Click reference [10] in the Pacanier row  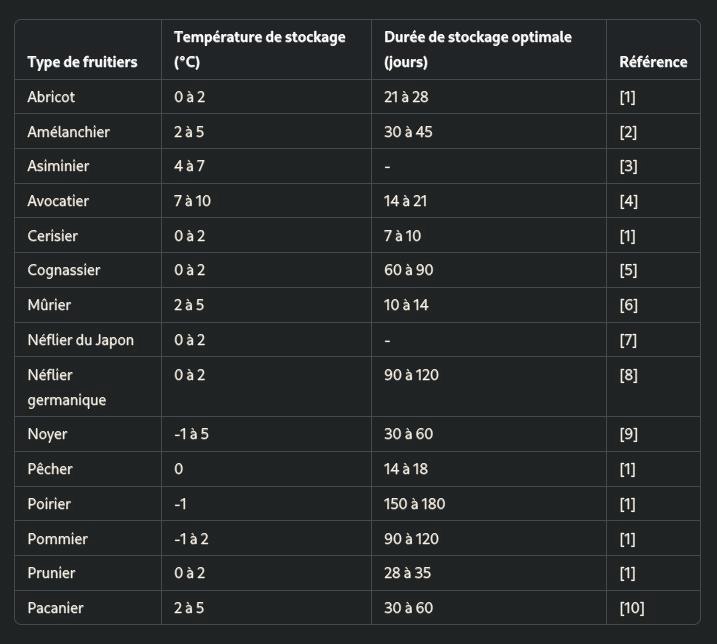631,608
